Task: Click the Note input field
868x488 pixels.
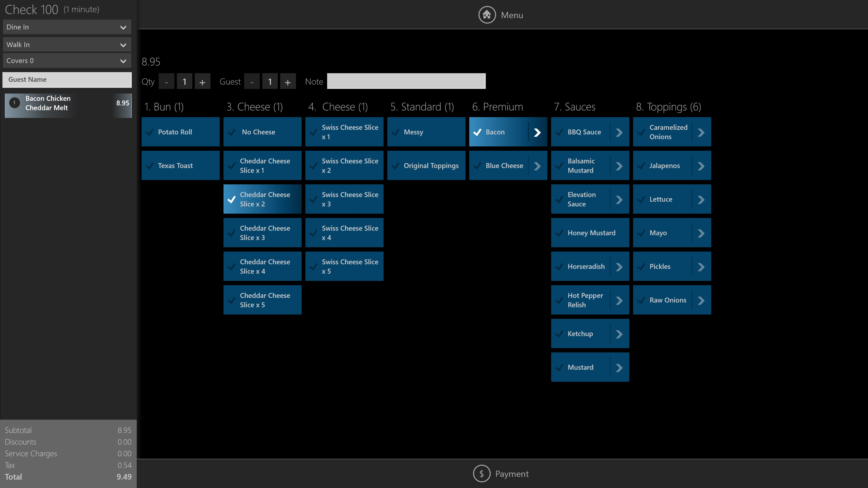Action: (406, 81)
